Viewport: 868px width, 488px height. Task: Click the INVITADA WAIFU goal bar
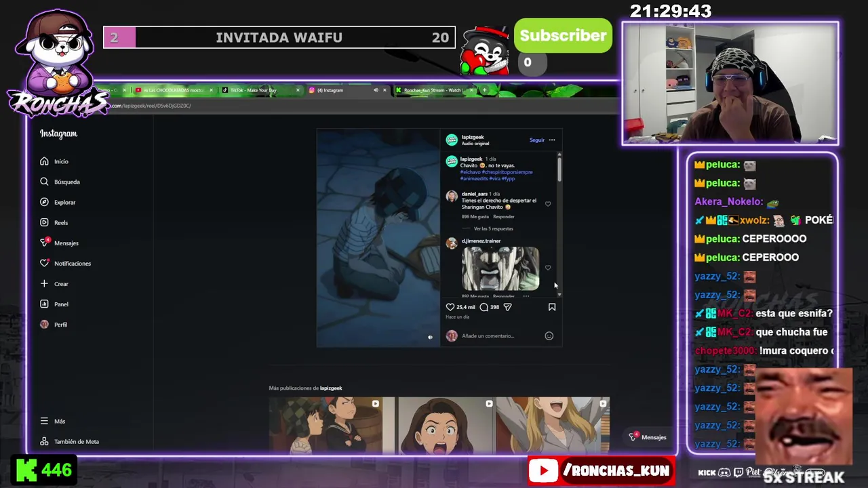pos(279,37)
